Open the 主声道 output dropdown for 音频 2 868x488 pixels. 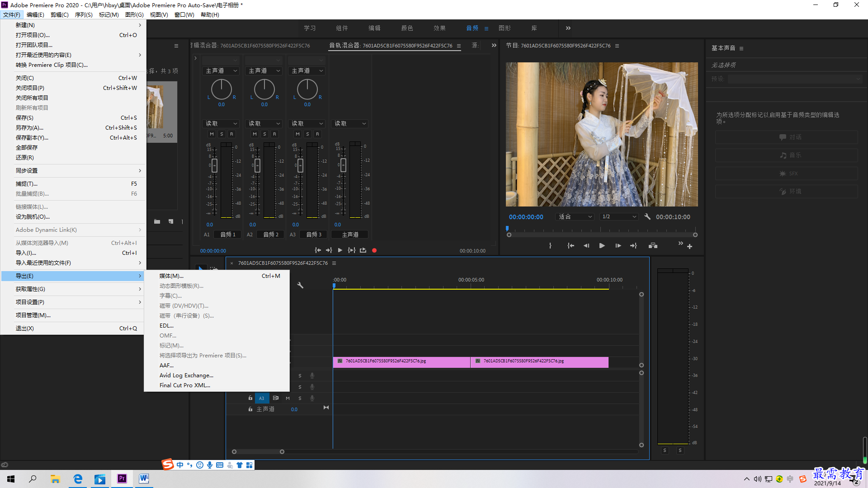264,71
